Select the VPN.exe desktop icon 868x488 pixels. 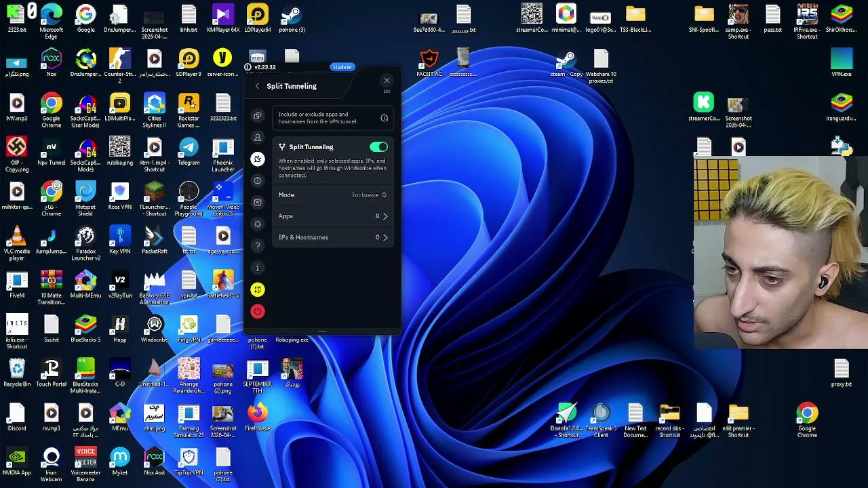(842, 62)
